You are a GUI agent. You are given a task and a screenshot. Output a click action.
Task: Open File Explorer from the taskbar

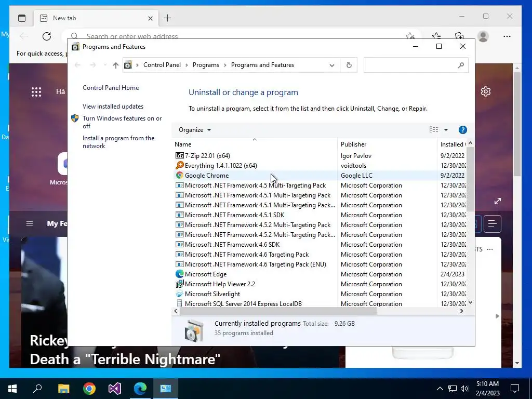pos(63,389)
